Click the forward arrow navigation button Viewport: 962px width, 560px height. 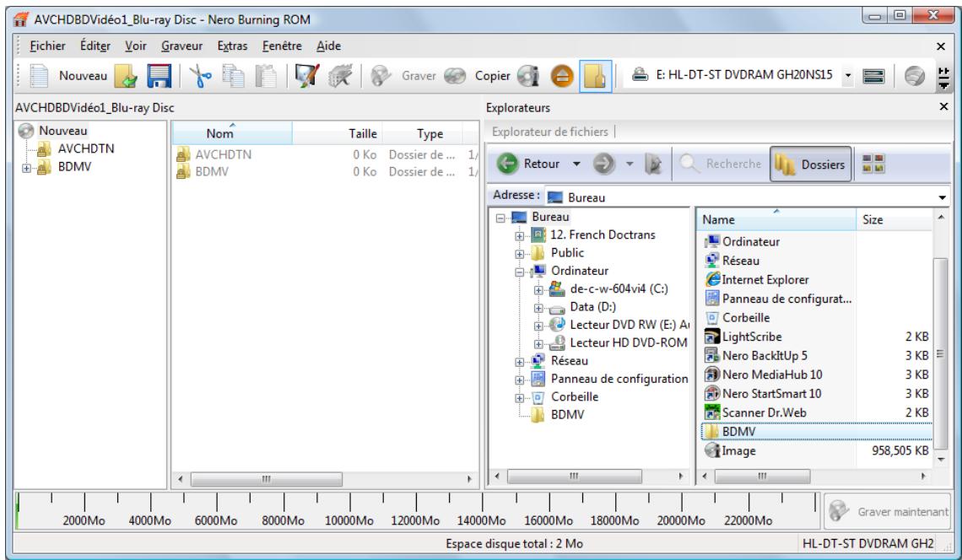603,164
